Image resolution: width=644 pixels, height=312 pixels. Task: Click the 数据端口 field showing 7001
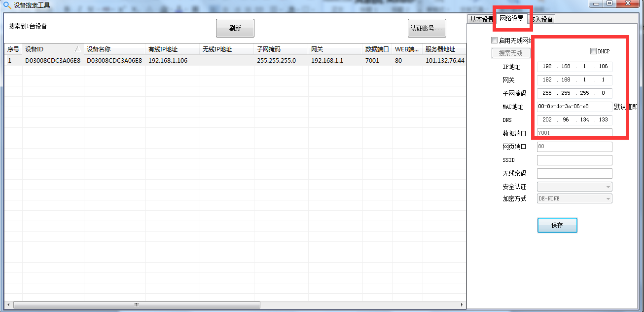point(574,133)
